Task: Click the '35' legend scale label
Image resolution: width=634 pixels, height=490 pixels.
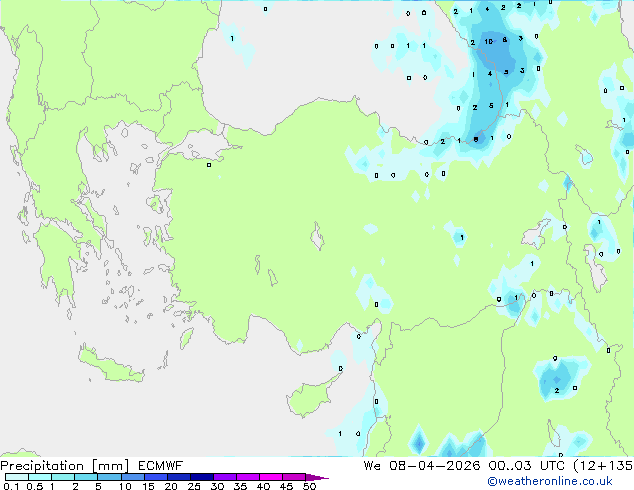Action: (x=240, y=486)
